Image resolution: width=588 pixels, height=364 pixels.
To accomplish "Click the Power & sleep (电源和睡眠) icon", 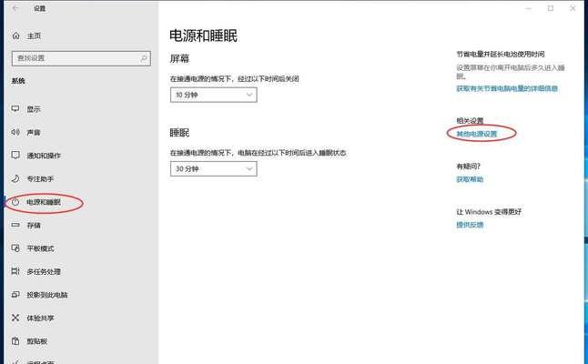I will pyautogui.click(x=15, y=202).
